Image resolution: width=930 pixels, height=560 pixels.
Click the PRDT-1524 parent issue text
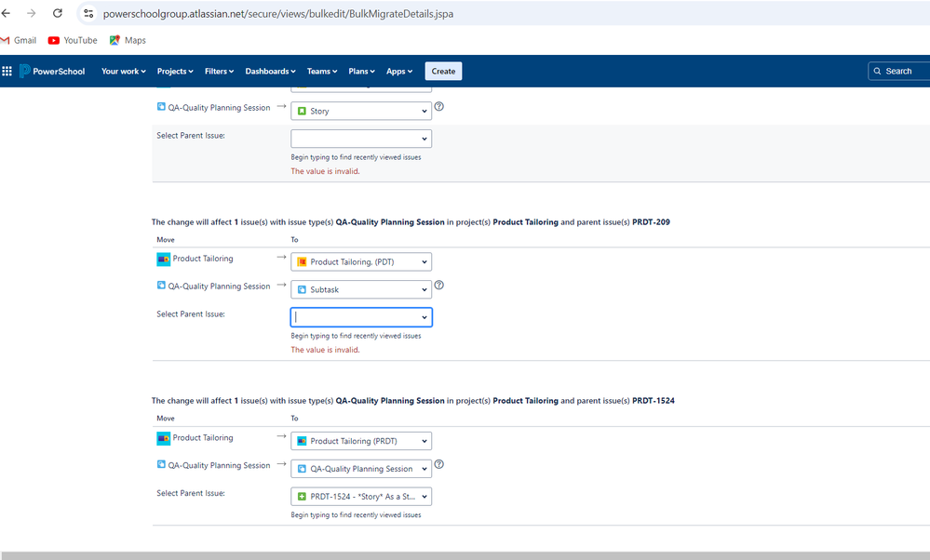[653, 401]
